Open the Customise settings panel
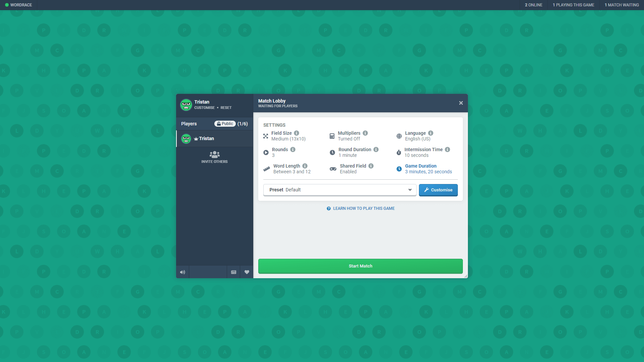 point(438,190)
